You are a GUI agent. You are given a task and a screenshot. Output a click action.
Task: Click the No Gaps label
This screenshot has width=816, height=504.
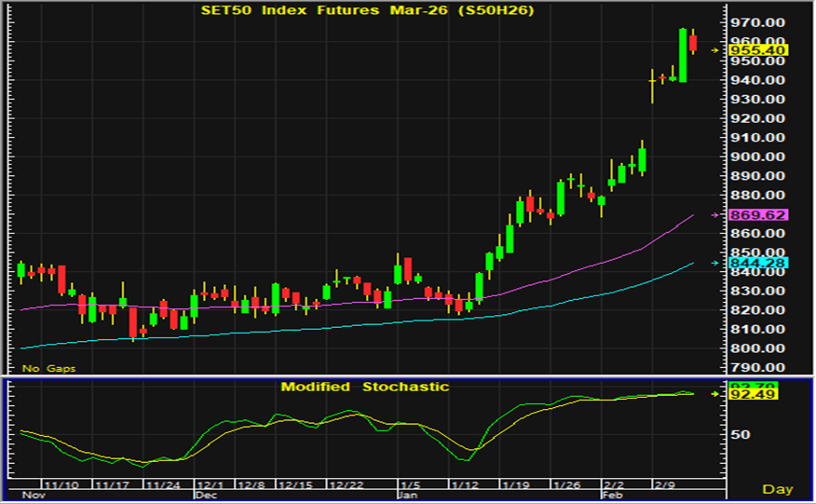pos(47,369)
